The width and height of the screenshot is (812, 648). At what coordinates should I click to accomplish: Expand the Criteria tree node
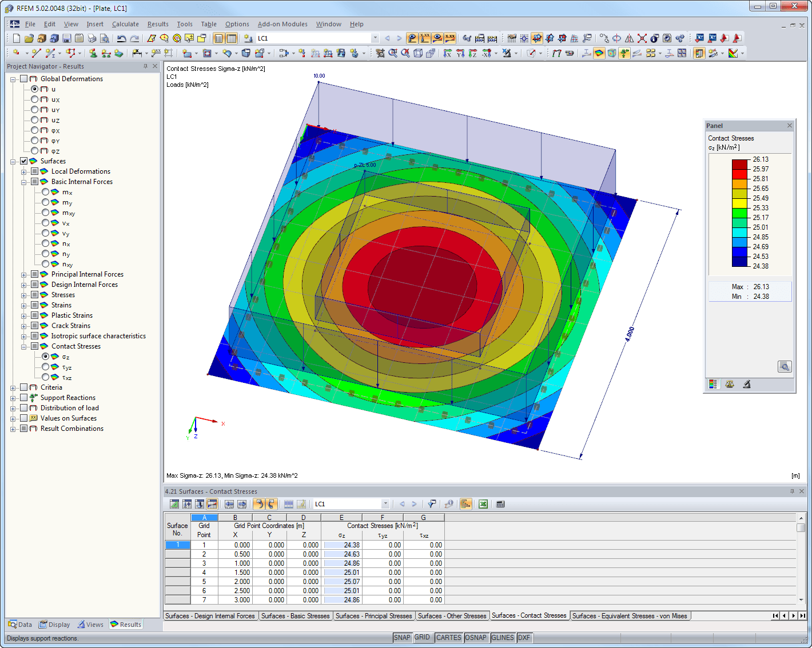pyautogui.click(x=13, y=387)
